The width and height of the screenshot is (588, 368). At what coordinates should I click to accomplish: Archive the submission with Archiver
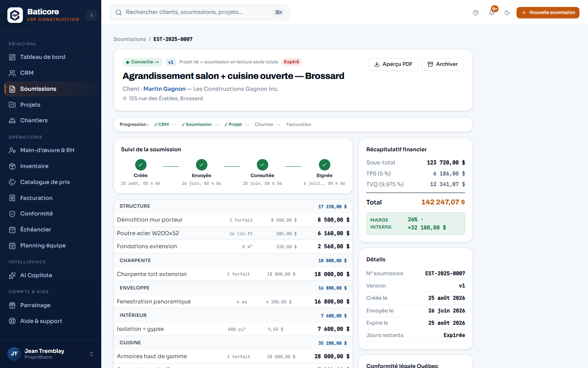(443, 64)
